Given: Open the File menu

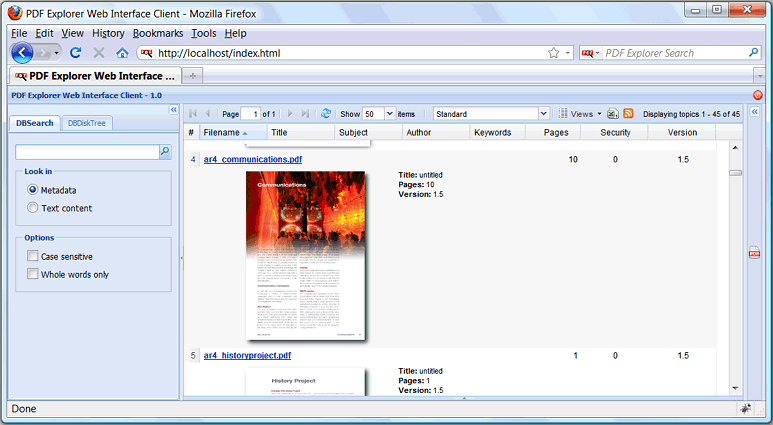Looking at the screenshot, I should (19, 33).
